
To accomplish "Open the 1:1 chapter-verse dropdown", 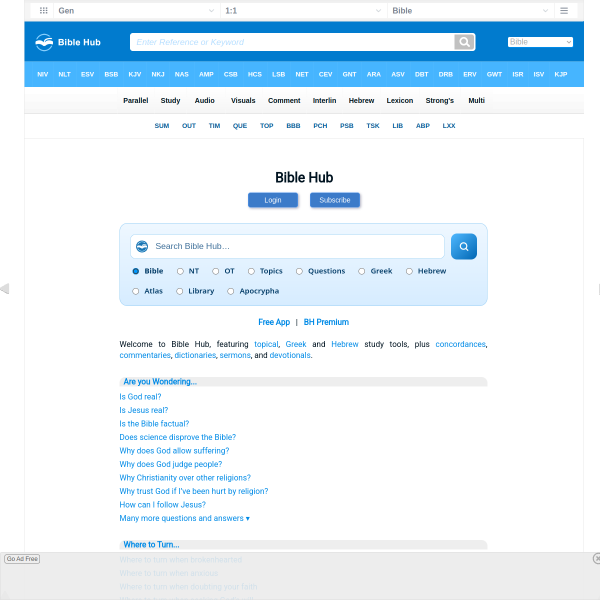I will (302, 10).
